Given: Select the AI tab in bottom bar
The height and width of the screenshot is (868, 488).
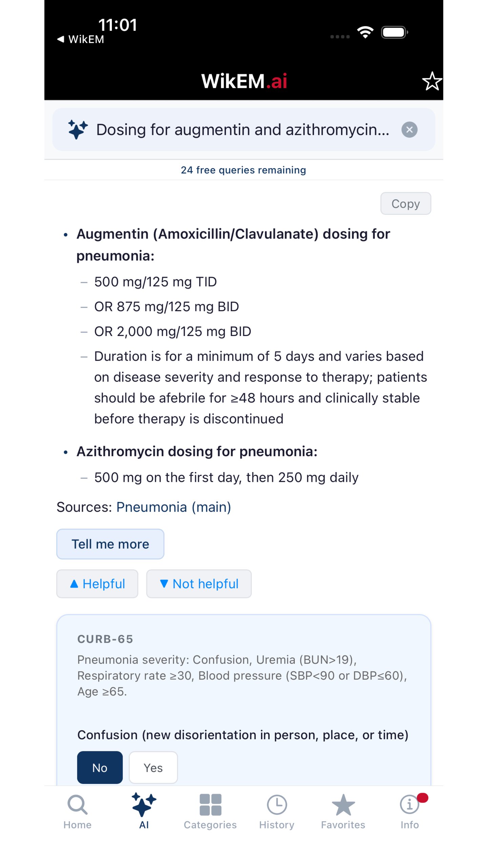Looking at the screenshot, I should click(x=144, y=811).
